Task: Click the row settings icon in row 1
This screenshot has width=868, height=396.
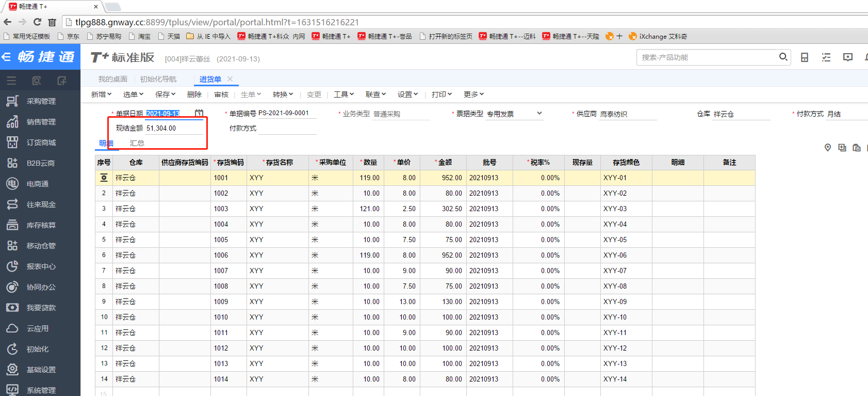Action: coord(104,178)
